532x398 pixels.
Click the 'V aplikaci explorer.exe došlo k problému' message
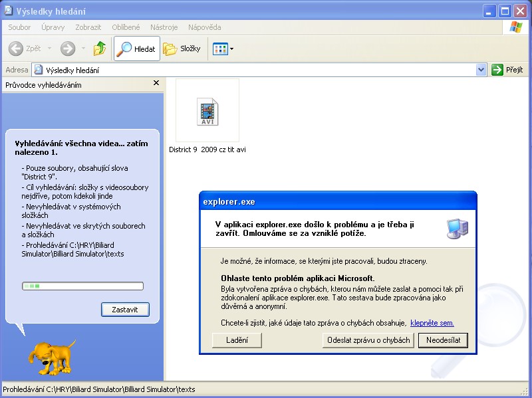click(x=315, y=229)
